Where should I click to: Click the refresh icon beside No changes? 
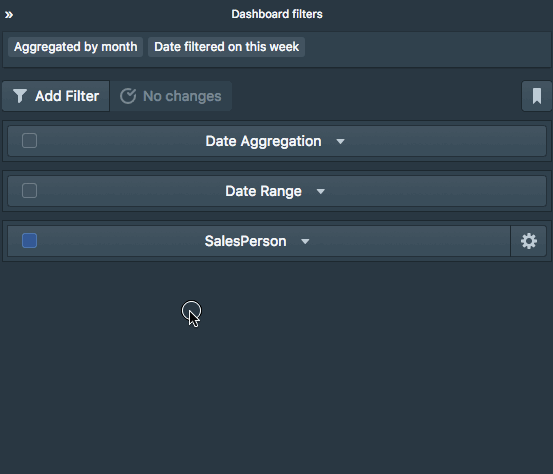128,96
